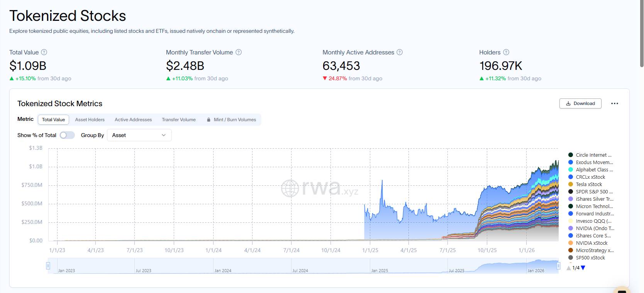The height and width of the screenshot is (293, 644).
Task: Click the Monthly Active Addresses info icon
Action: click(x=400, y=52)
